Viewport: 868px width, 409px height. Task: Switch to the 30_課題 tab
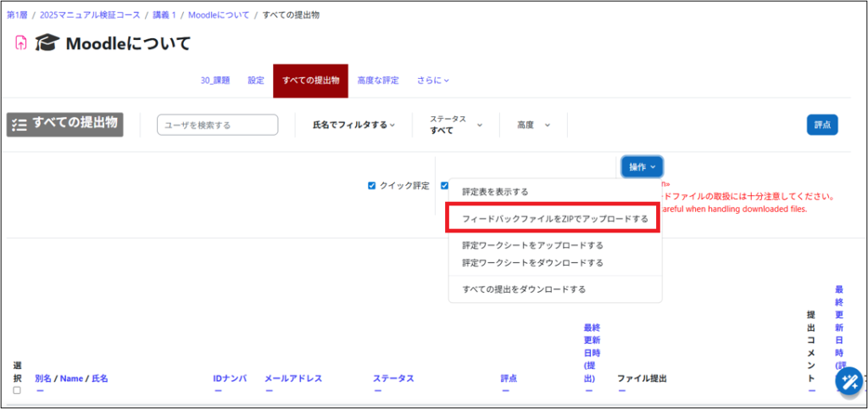215,81
